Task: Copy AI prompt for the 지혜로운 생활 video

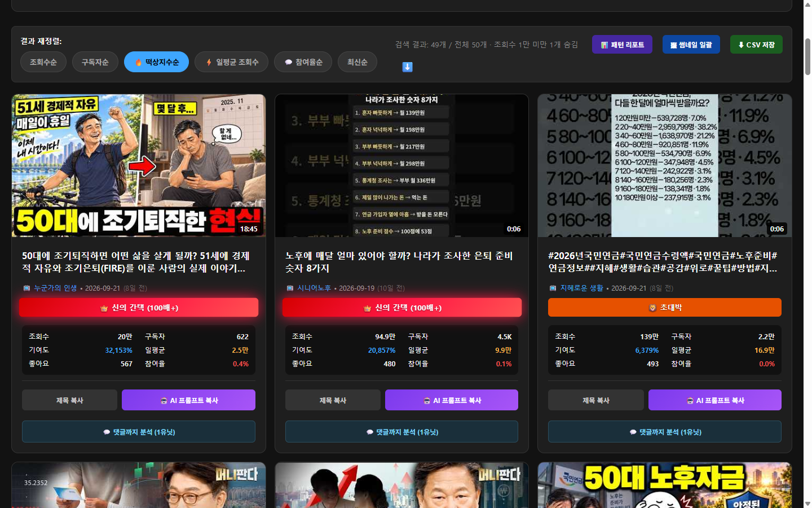Action: pyautogui.click(x=715, y=400)
